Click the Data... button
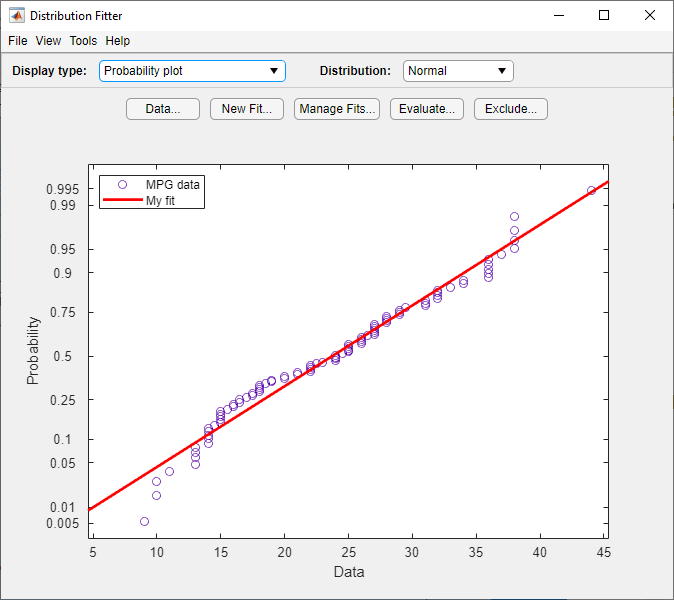The width and height of the screenshot is (674, 600). coord(163,109)
